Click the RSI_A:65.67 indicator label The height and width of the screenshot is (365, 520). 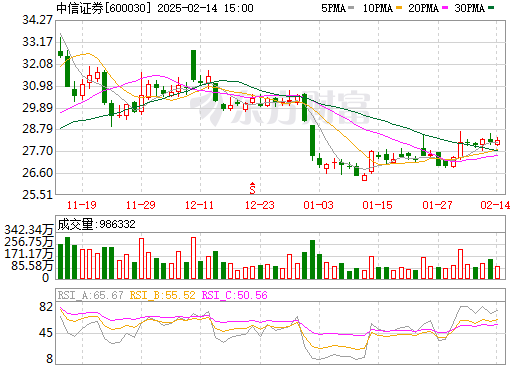click(90, 295)
